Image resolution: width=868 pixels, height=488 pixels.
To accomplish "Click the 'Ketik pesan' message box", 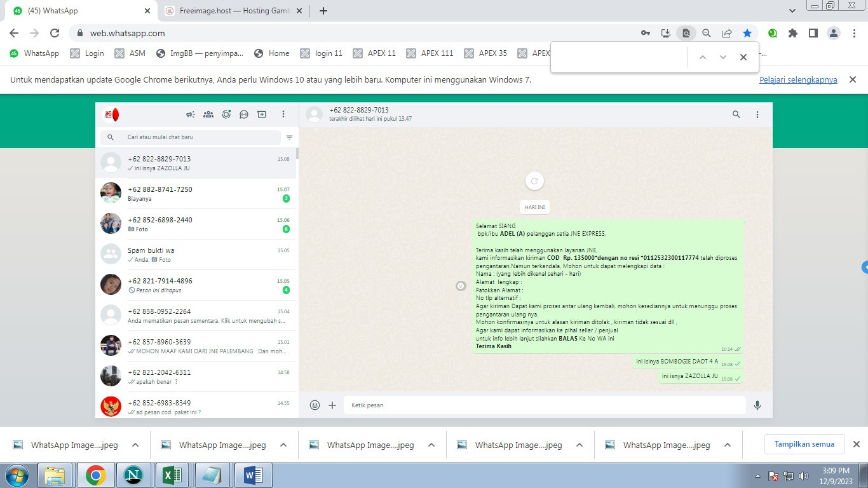I will pyautogui.click(x=545, y=405).
